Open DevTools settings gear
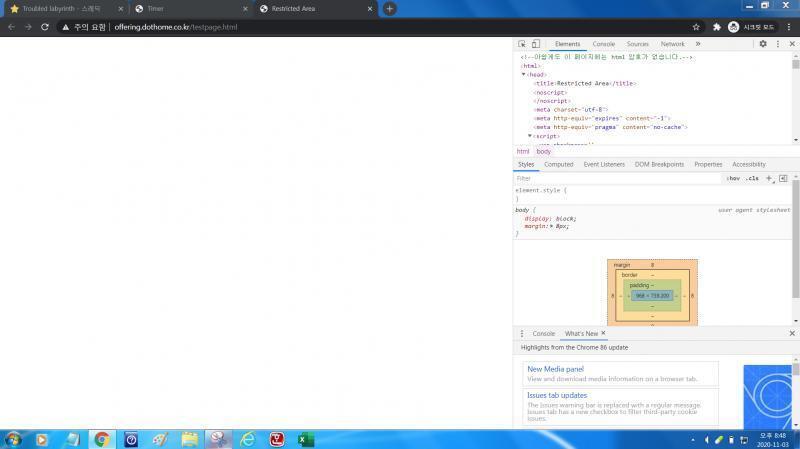The image size is (800, 449). [x=763, y=44]
